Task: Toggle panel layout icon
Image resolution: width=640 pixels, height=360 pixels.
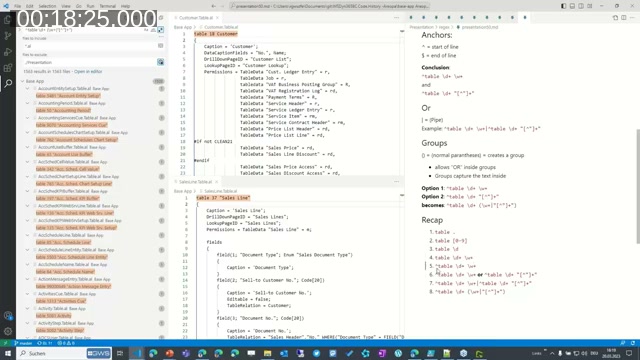Action: pyautogui.click(x=572, y=6)
